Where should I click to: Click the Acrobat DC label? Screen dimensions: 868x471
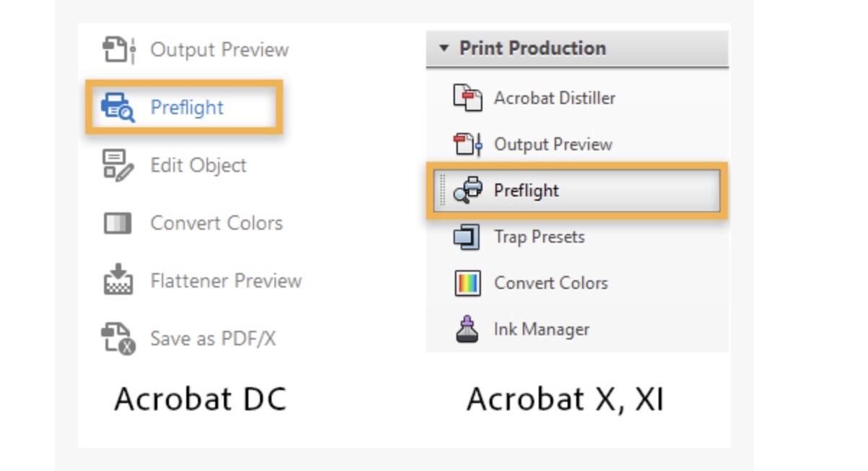(200, 398)
